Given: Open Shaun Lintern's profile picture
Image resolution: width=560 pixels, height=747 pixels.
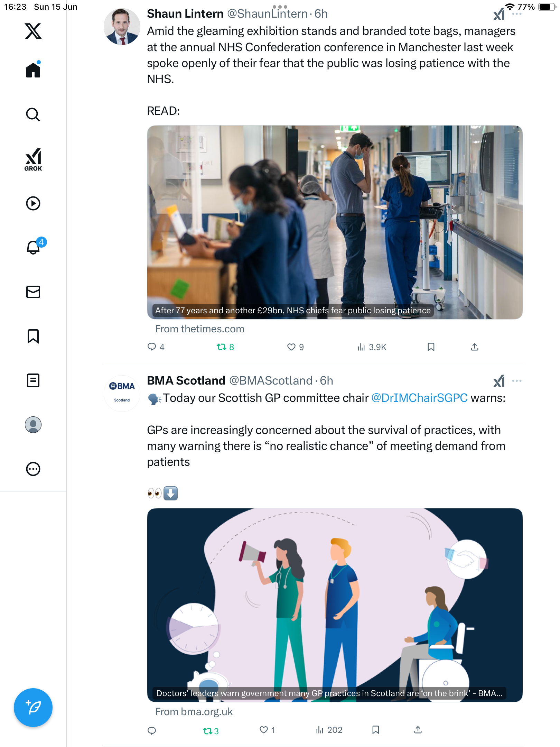Looking at the screenshot, I should (x=122, y=27).
